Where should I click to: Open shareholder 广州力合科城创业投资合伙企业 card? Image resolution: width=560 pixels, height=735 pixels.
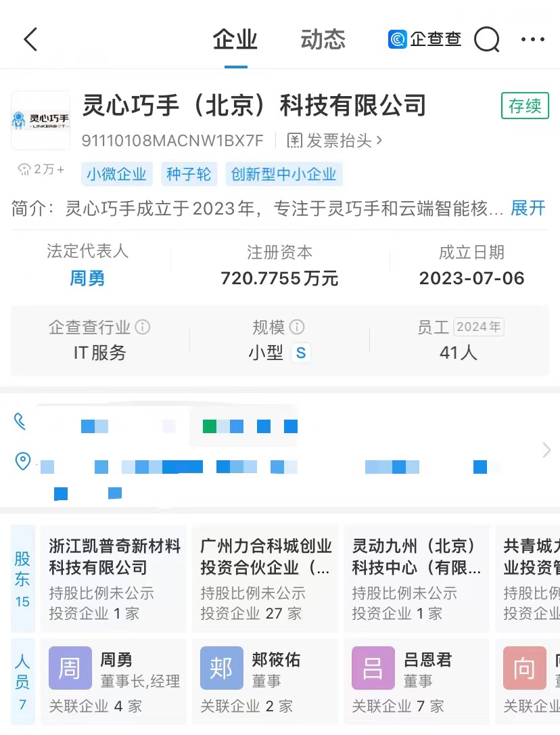point(265,579)
